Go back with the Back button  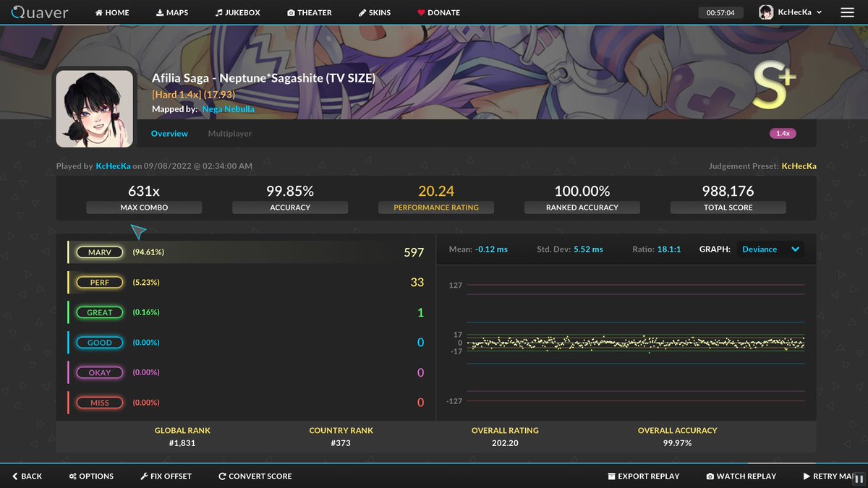[27, 476]
